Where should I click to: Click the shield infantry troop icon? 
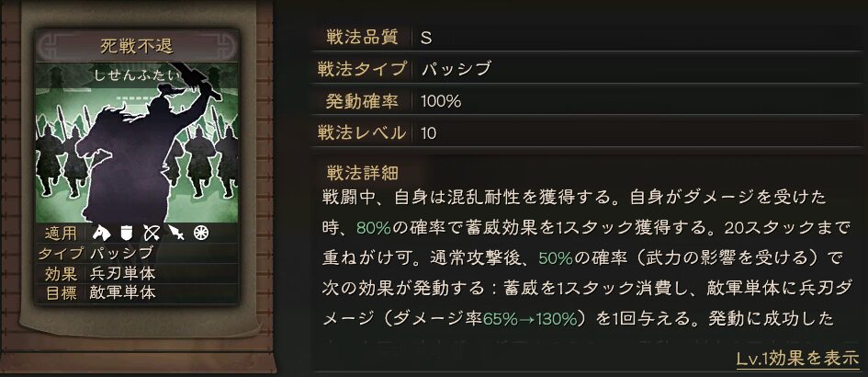click(127, 233)
